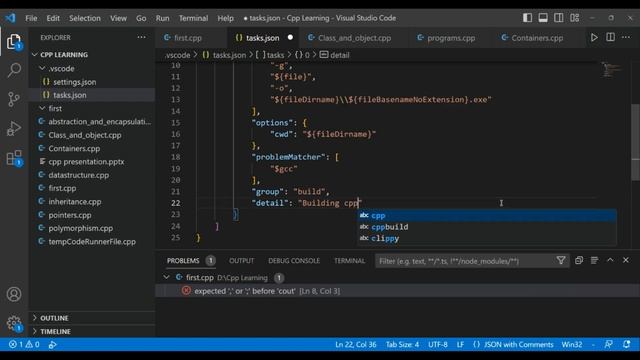This screenshot has height=360, width=640.
Task: Collapse all problems icon
Action: click(579, 260)
